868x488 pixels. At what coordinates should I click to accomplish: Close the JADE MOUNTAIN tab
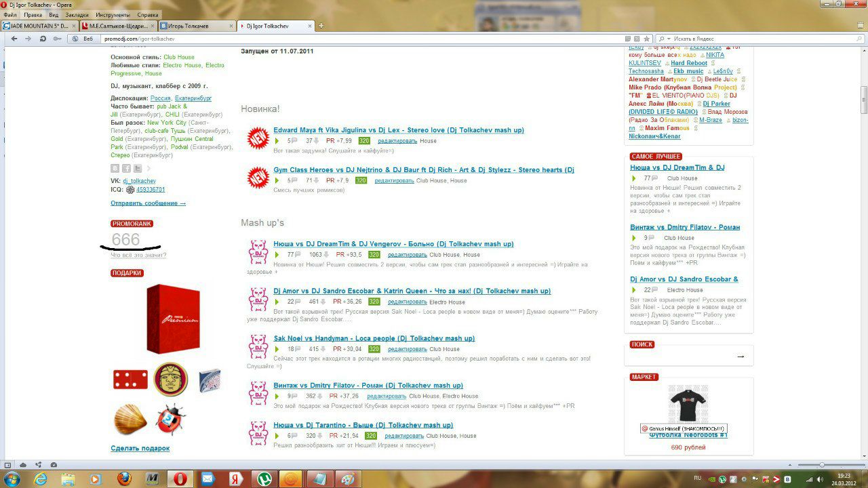73,26
